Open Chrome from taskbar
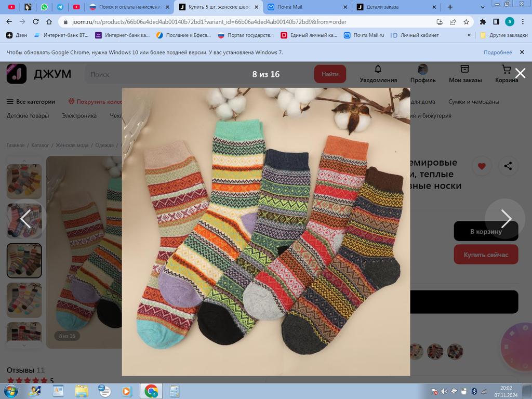 click(151, 392)
